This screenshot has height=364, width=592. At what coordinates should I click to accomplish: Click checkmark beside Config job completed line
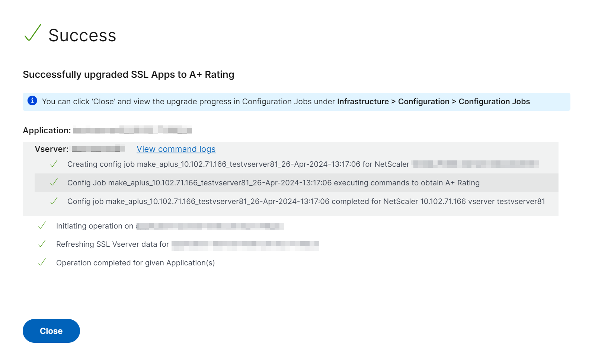click(x=54, y=201)
